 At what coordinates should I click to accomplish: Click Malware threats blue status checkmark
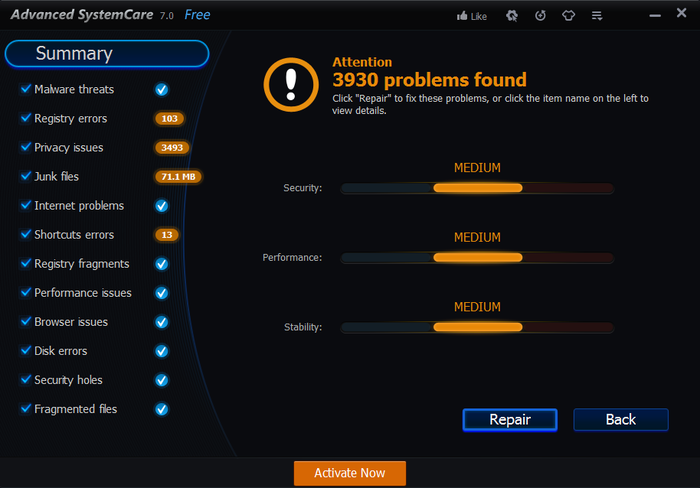click(162, 90)
